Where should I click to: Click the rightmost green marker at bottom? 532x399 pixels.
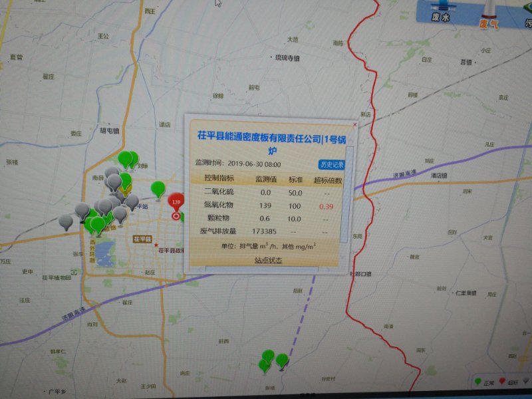(x=282, y=360)
